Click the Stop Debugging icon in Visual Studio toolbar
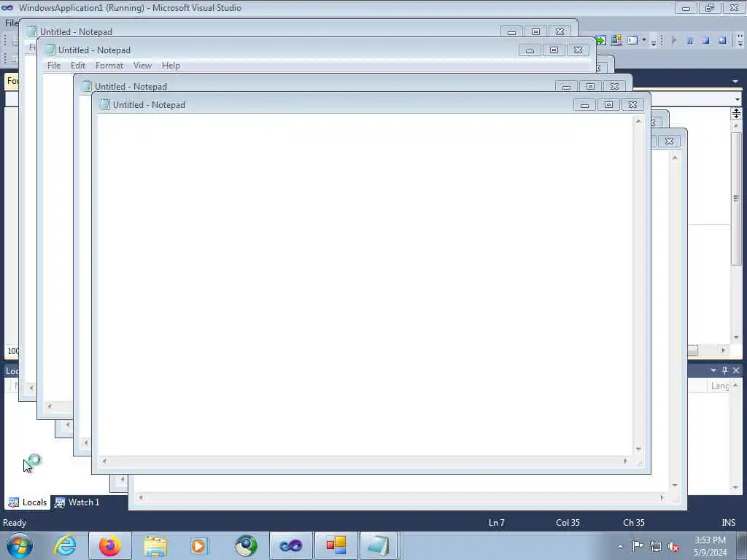The width and height of the screenshot is (747, 560). [x=706, y=41]
